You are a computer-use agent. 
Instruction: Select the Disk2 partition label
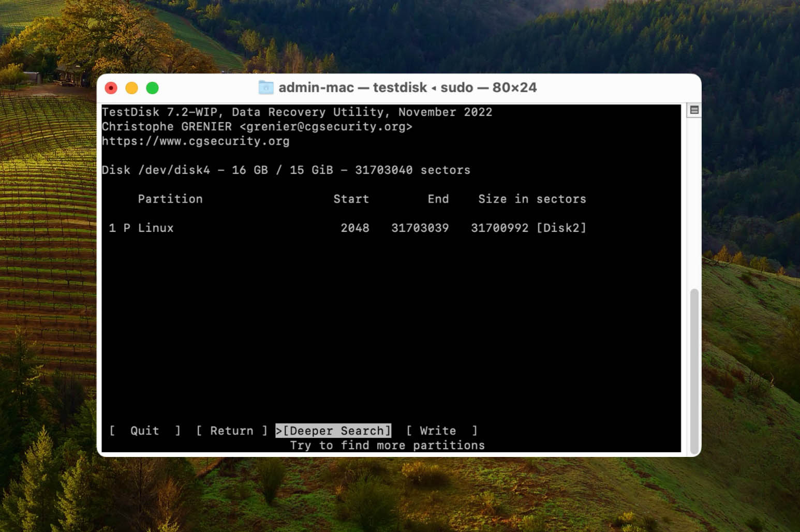click(562, 228)
